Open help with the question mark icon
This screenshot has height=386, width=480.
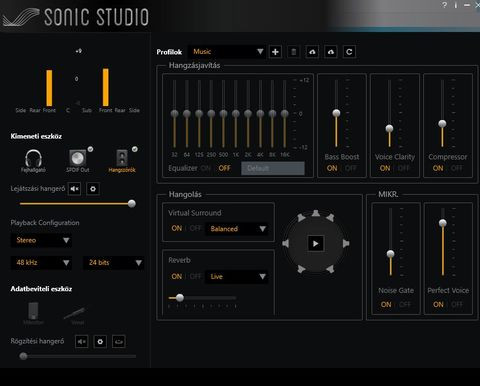pos(444,5)
